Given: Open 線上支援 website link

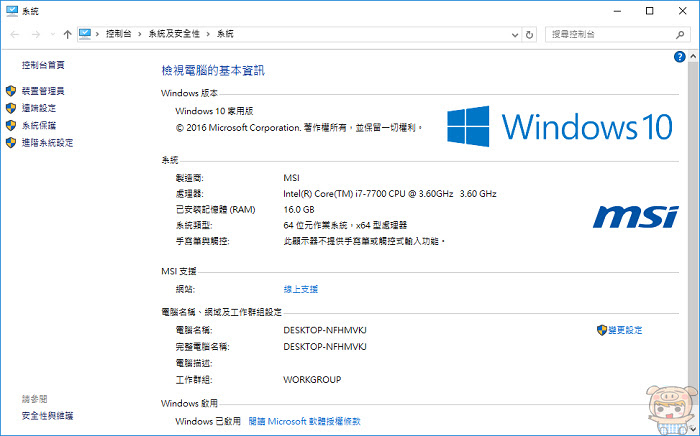Looking at the screenshot, I should click(301, 289).
